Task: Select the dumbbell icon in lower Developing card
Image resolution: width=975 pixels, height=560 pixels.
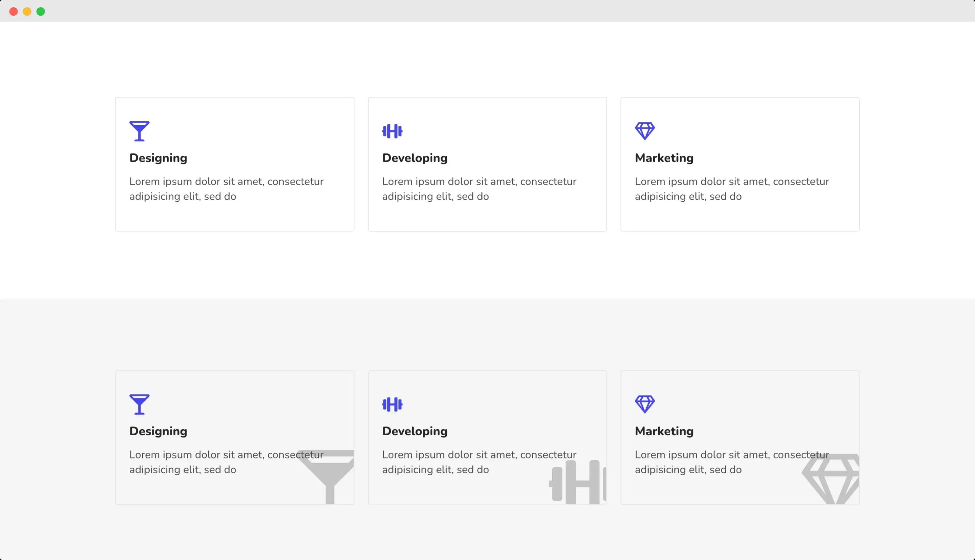Action: [392, 405]
